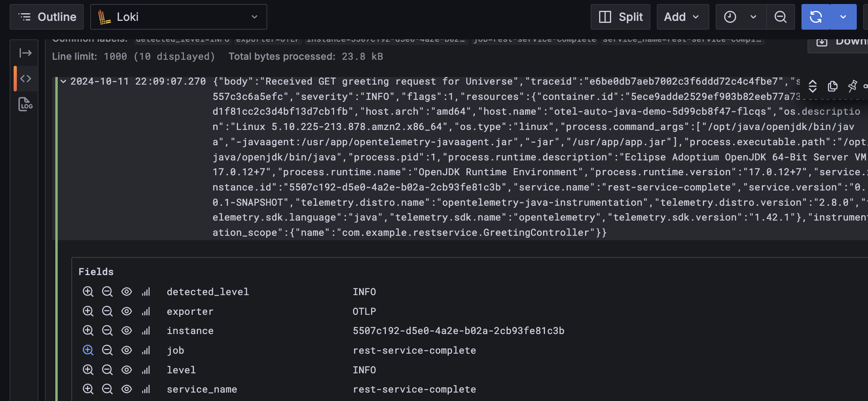Filter for the instance value
Viewport: 868px width, 401px height.
(88, 330)
